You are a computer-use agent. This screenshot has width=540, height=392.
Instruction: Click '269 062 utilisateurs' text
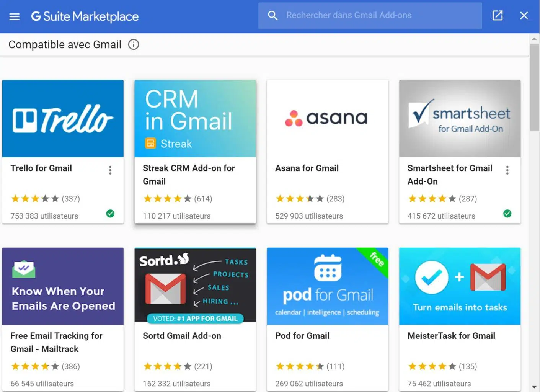309,384
